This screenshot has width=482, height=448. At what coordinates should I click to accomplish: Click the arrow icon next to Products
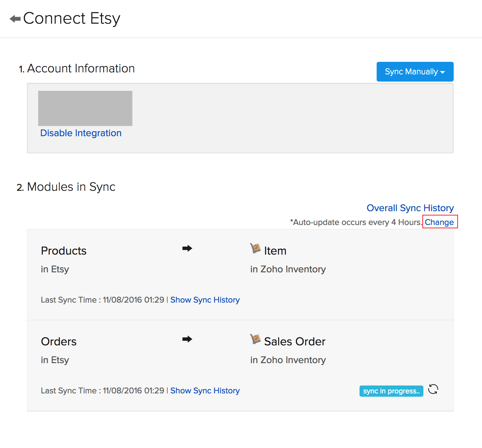[x=187, y=248]
